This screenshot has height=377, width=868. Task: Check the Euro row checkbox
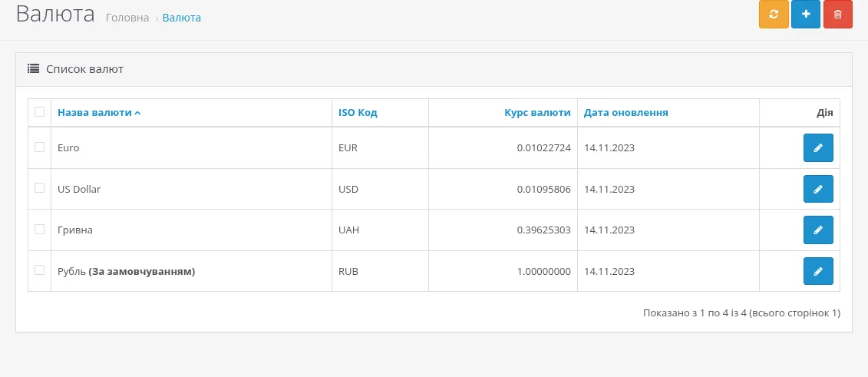pos(39,147)
